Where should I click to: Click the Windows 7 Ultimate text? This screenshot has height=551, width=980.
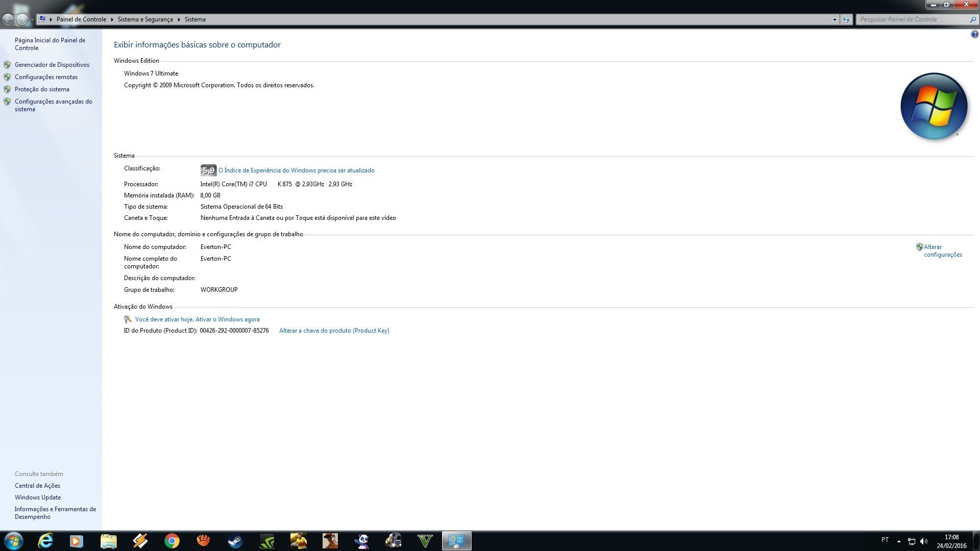(x=151, y=73)
